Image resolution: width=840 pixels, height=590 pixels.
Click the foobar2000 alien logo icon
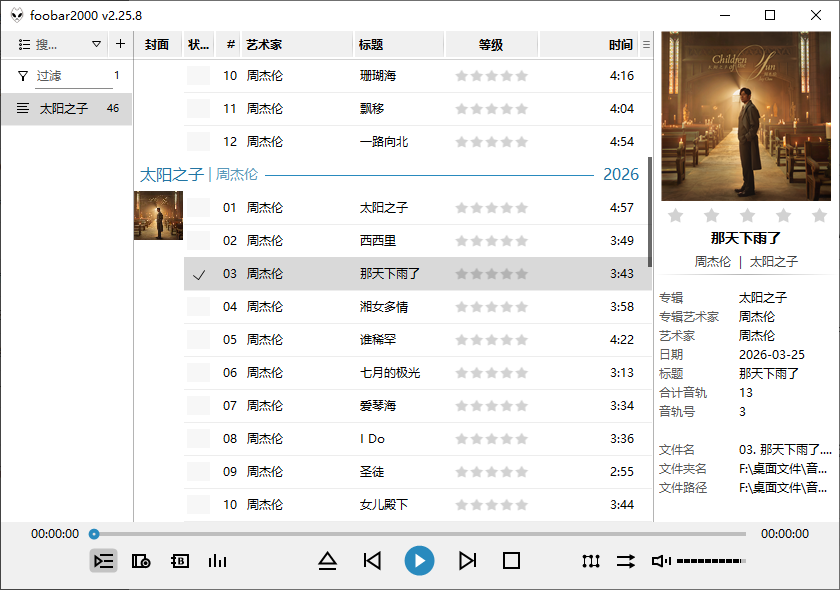tap(17, 16)
